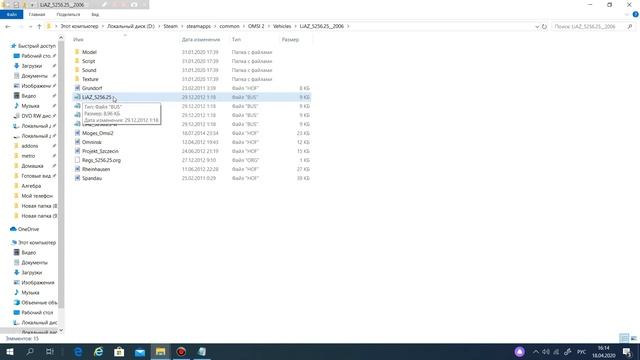Click Этот компьютер in the breadcrumb
This screenshot has height=360, width=640.
click(x=80, y=26)
